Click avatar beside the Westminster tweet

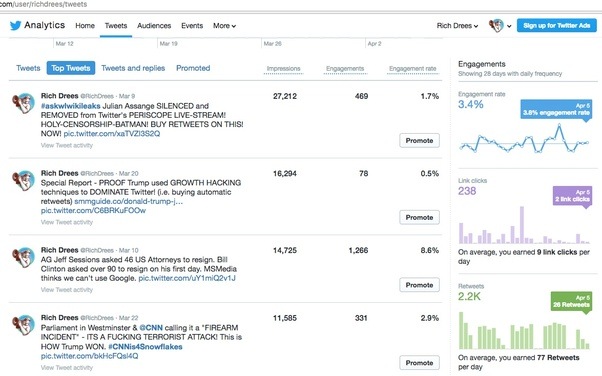pos(23,325)
